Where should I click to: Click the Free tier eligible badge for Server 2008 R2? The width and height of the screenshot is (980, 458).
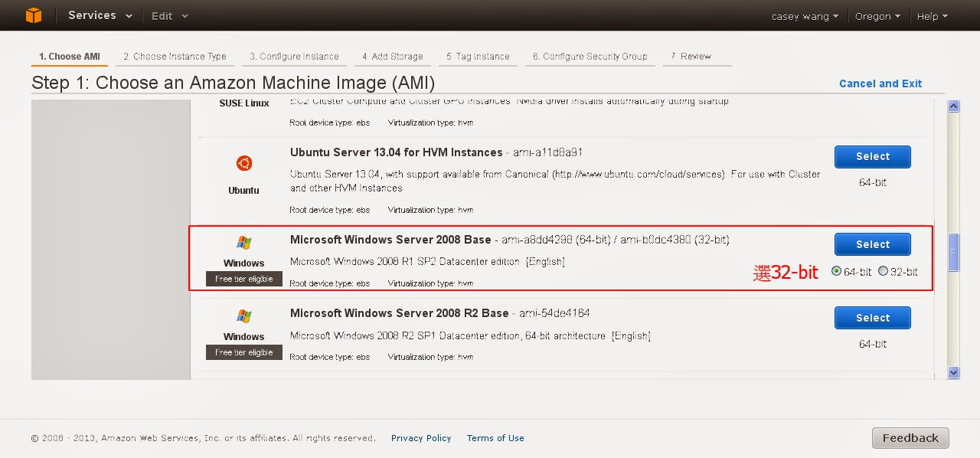click(x=244, y=352)
